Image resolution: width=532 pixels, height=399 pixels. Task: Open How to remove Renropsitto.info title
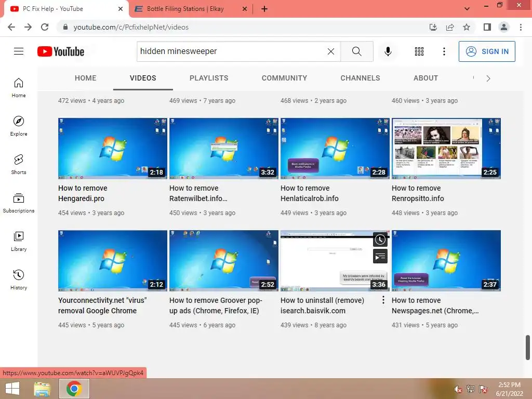(418, 193)
